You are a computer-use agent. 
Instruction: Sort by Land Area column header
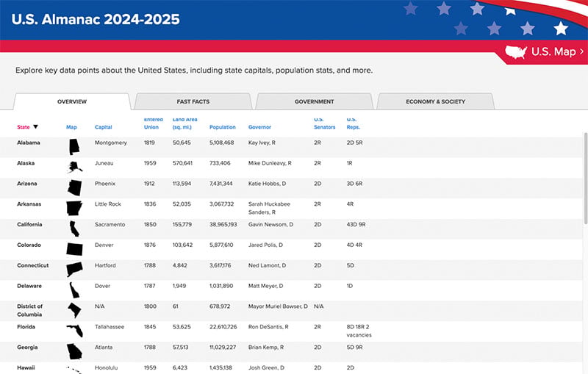pos(184,123)
